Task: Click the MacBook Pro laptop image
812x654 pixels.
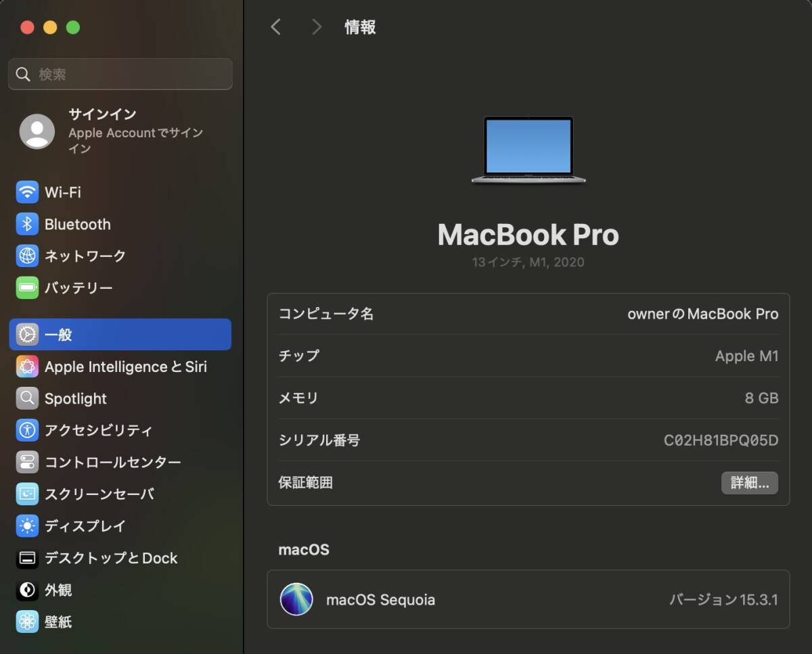Action: 528,150
